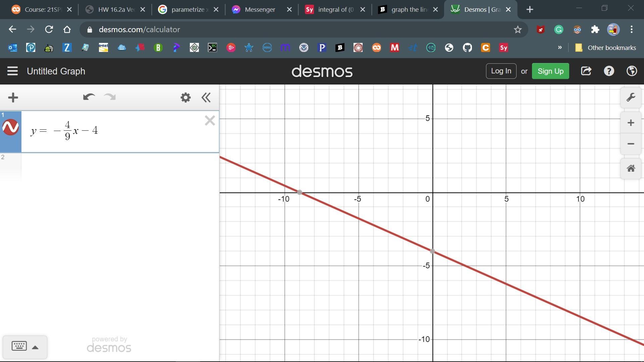Image resolution: width=644 pixels, height=362 pixels.
Task: Undo the last expression edit
Action: tap(89, 98)
